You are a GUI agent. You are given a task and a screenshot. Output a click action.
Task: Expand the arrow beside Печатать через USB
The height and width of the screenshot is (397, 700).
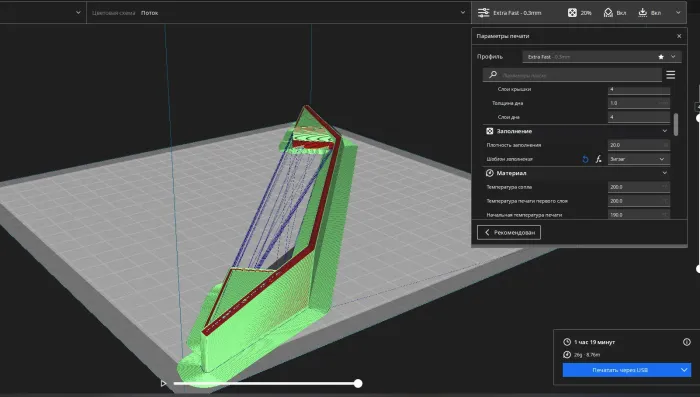click(684, 370)
